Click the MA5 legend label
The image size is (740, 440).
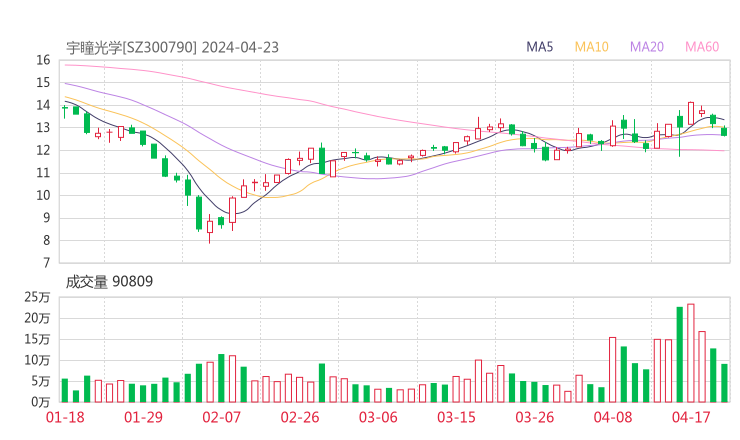point(539,47)
